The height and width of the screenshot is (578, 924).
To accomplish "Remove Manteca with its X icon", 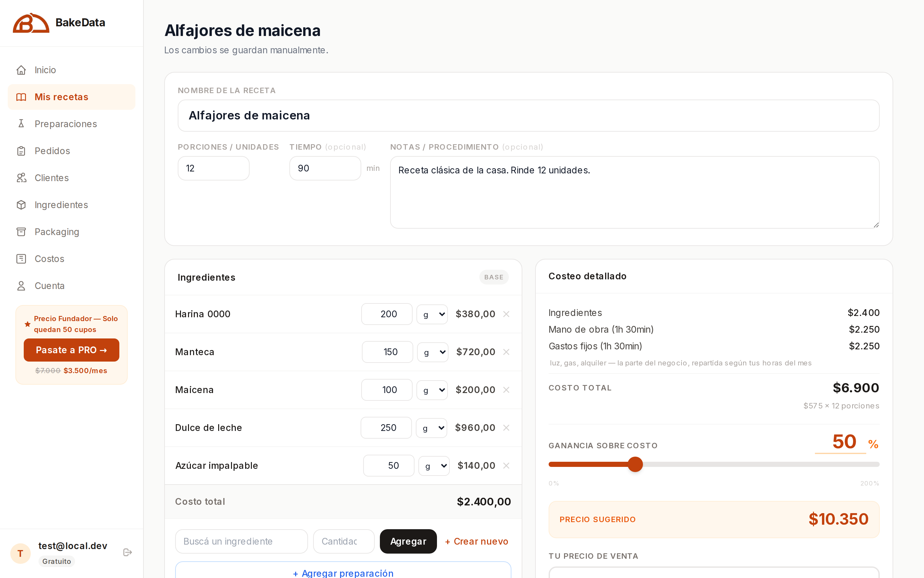I will click(x=506, y=352).
